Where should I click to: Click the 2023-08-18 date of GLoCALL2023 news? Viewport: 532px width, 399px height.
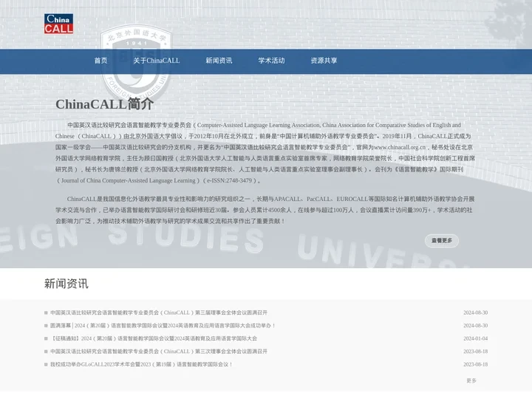tap(475, 364)
